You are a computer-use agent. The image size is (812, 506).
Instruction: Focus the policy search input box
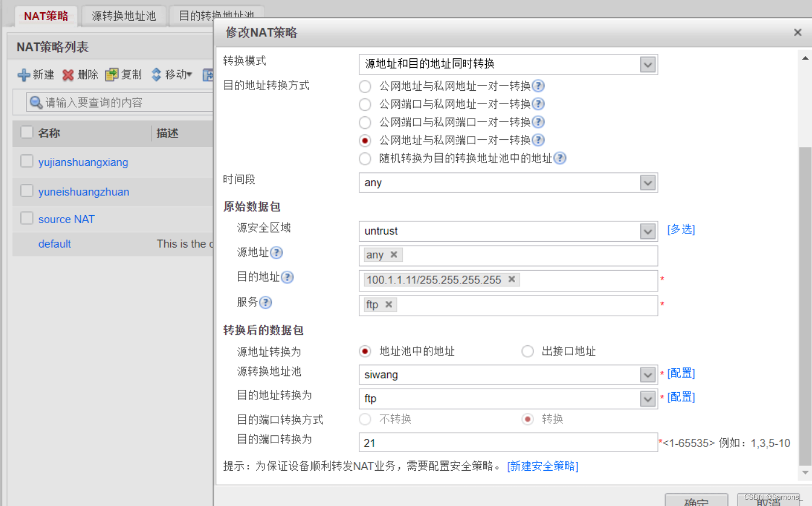tap(120, 102)
